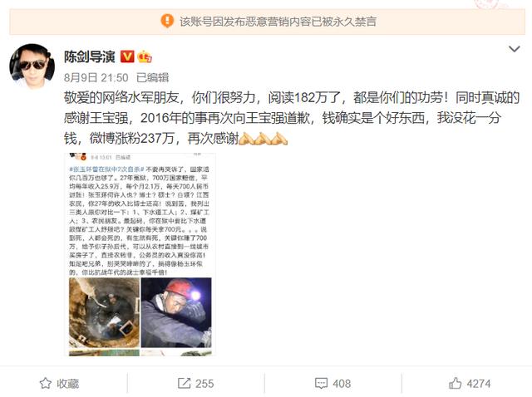Screen dimensions: 532x397
Task: Click the coal miner photo in attachment
Action: point(176,312)
